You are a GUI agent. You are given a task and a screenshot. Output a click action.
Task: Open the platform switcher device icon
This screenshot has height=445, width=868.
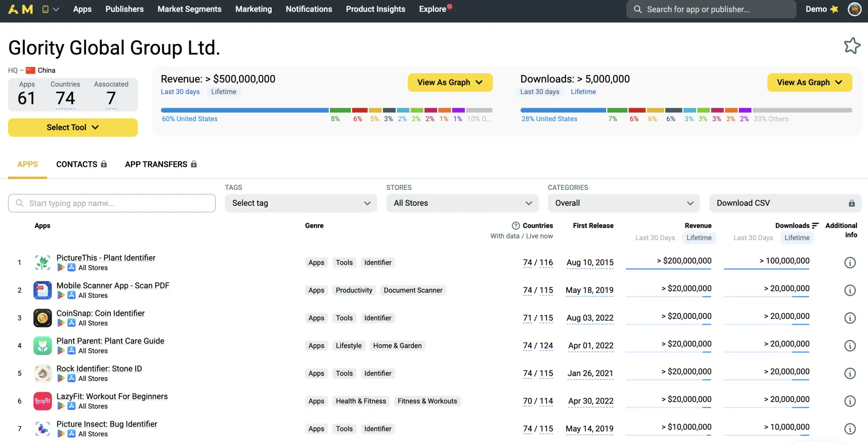[x=46, y=9]
